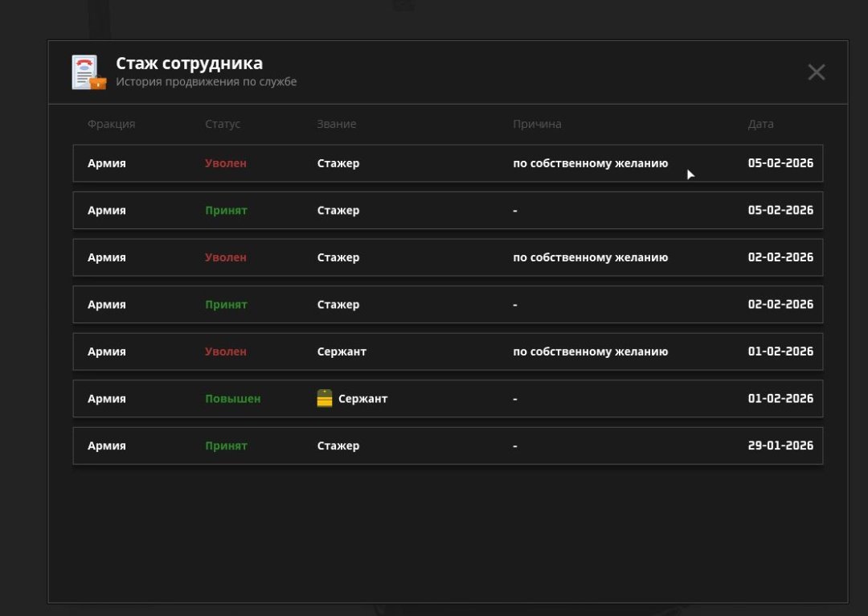Close the Стаж сотрудника window
The height and width of the screenshot is (616, 868).
tap(816, 72)
